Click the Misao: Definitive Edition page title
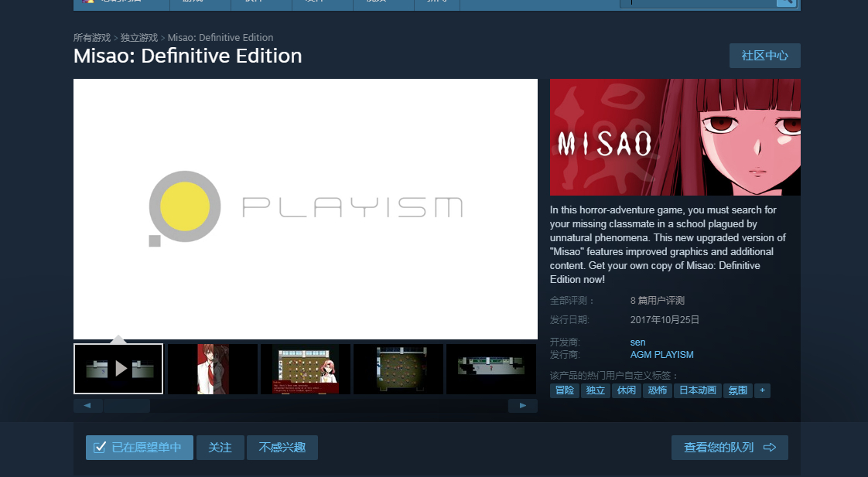The width and height of the screenshot is (868, 477). [188, 56]
